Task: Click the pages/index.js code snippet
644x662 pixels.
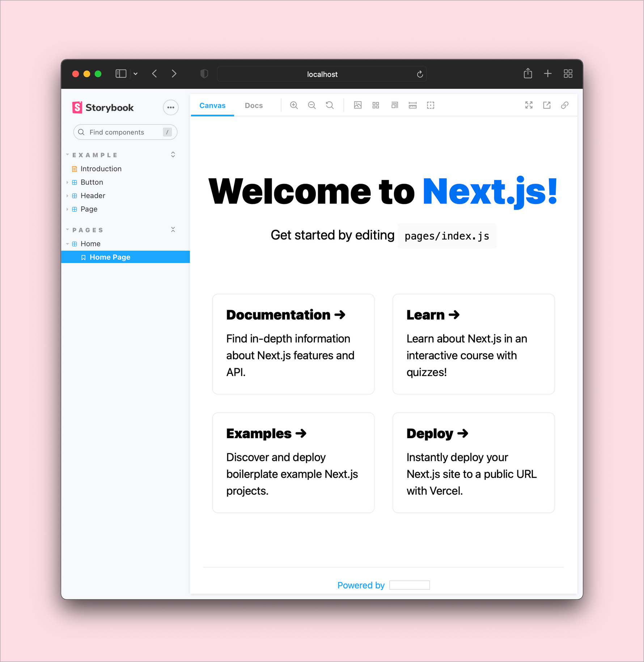Action: click(447, 236)
